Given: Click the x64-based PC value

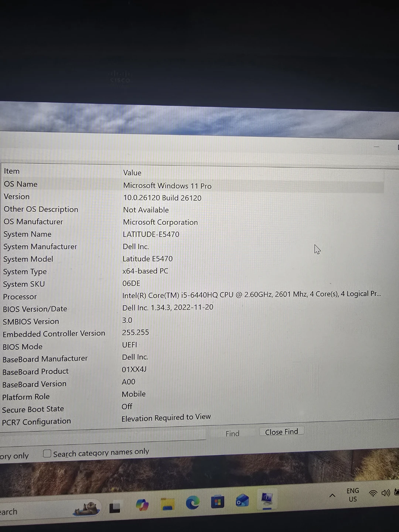Looking at the screenshot, I should tap(145, 271).
